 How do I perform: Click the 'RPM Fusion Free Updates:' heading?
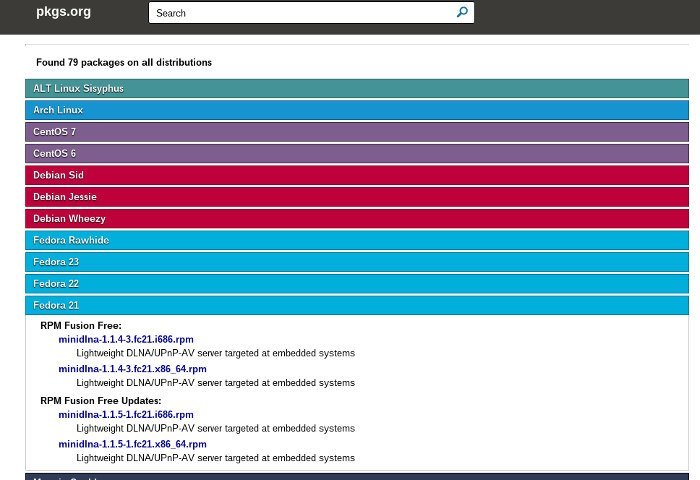(101, 401)
